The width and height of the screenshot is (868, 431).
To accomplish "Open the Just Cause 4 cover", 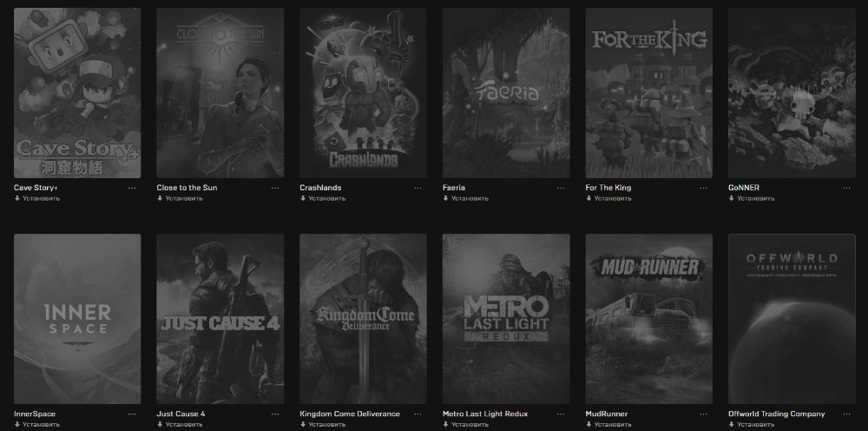I will (x=220, y=319).
